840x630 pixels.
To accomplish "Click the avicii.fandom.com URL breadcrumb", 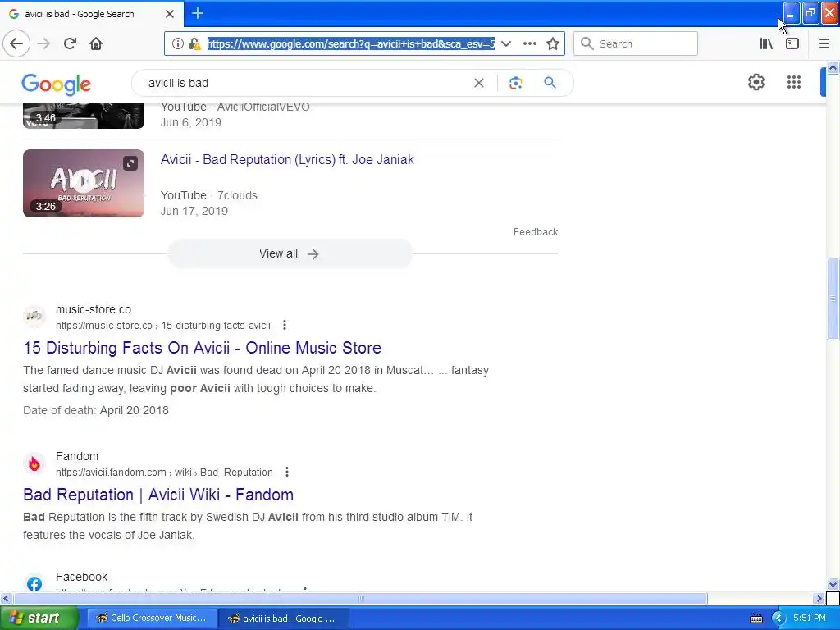I will coord(164,472).
